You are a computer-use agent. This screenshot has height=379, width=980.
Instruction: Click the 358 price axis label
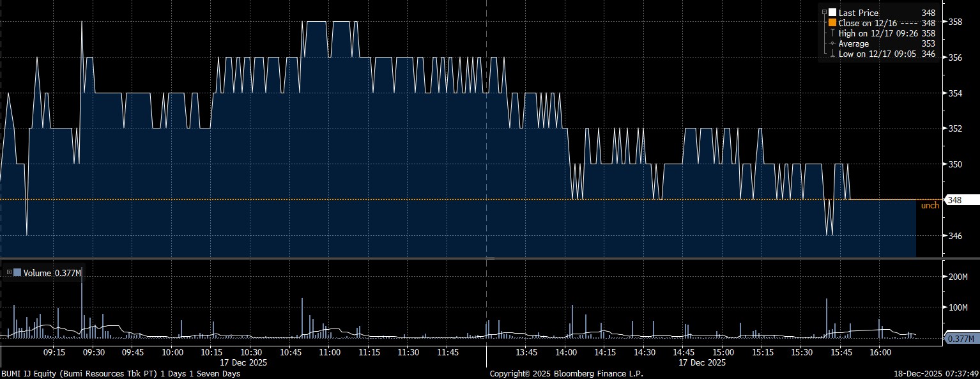tap(956, 22)
